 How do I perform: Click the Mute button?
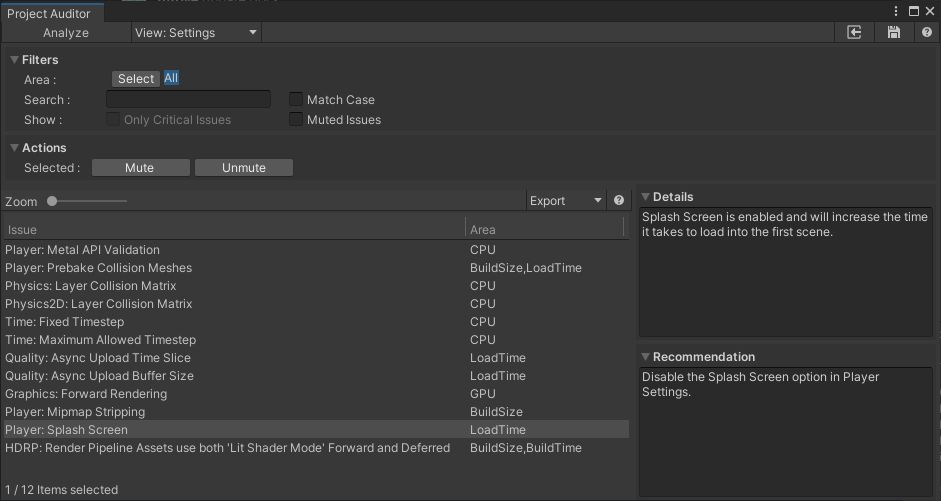click(140, 167)
